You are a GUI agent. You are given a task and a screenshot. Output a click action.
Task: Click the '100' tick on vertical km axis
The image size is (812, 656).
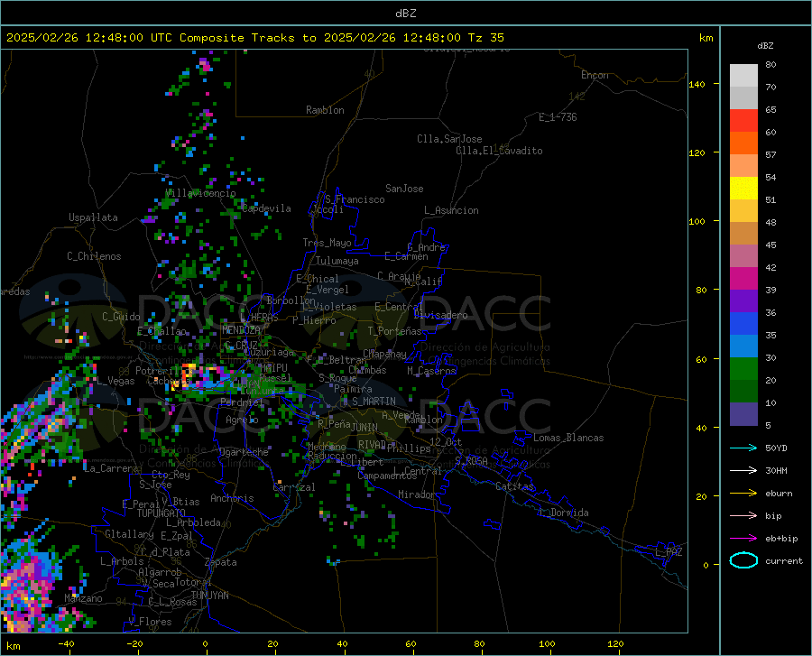[x=697, y=222]
